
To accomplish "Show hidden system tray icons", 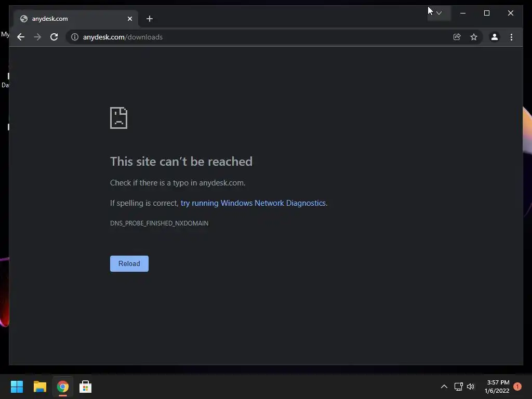I will tap(444, 387).
